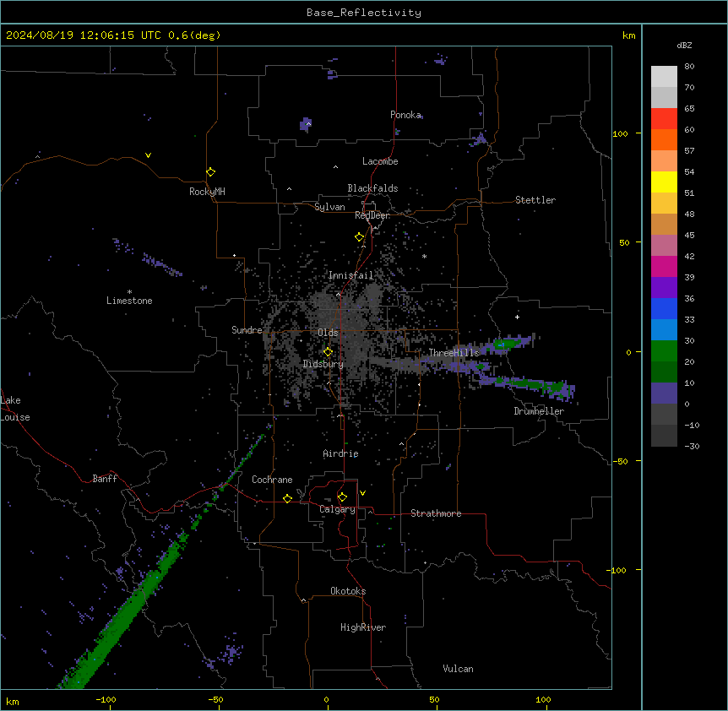Click the Ponoka town label
The image size is (728, 711).
[x=405, y=115]
